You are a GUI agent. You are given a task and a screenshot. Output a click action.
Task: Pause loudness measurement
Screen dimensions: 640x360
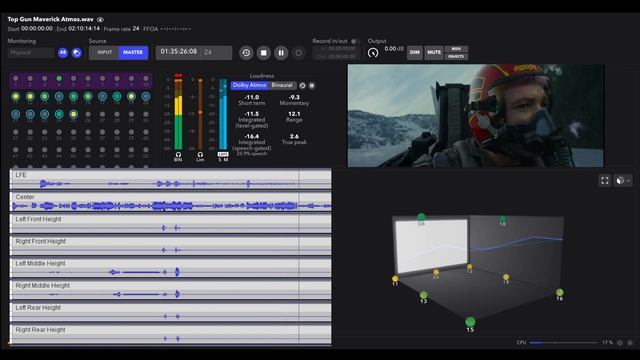coord(312,86)
